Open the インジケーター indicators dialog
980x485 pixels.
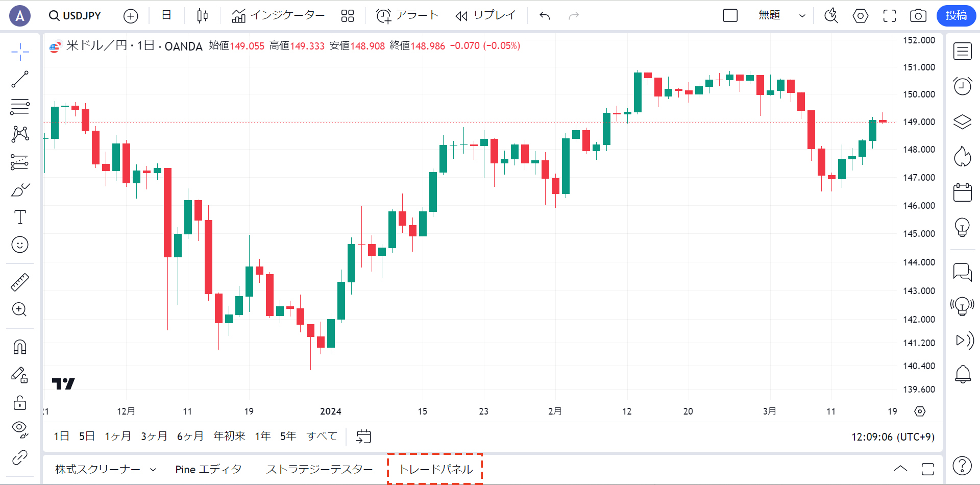pos(278,16)
